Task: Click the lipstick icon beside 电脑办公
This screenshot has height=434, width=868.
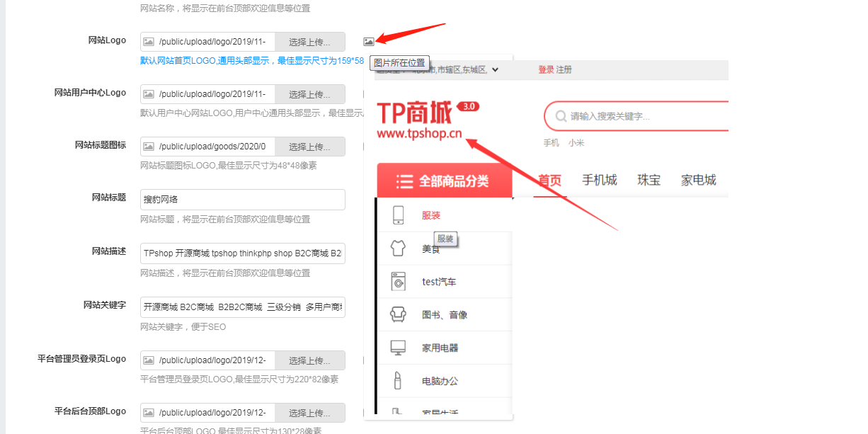Action: [x=398, y=381]
